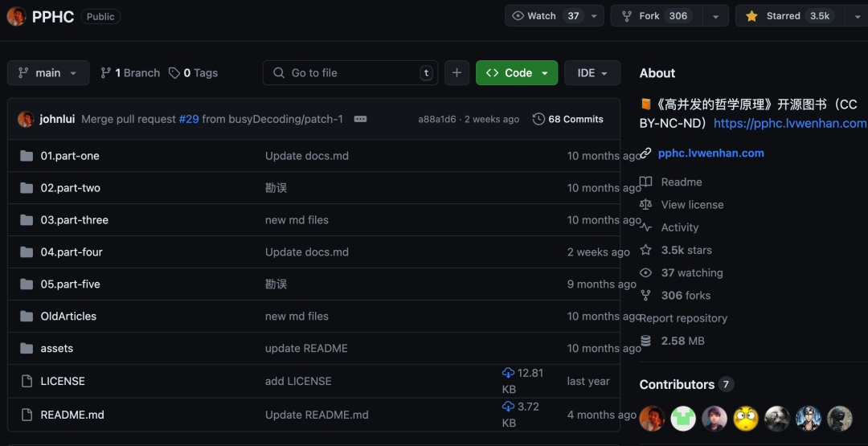View the 1 Branch link
The image size is (868, 446).
(x=130, y=72)
